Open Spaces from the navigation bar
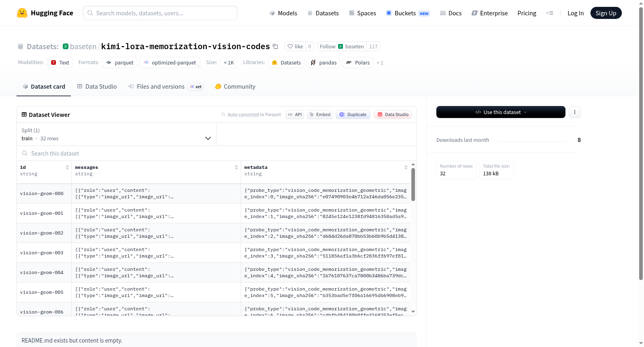644x347 pixels. [x=362, y=13]
